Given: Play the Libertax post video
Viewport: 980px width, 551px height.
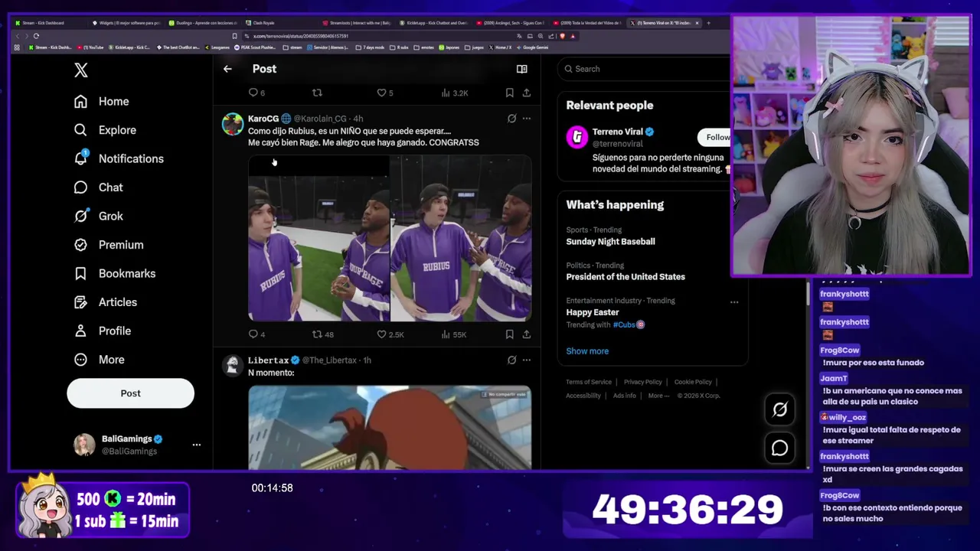Looking at the screenshot, I should tap(390, 427).
